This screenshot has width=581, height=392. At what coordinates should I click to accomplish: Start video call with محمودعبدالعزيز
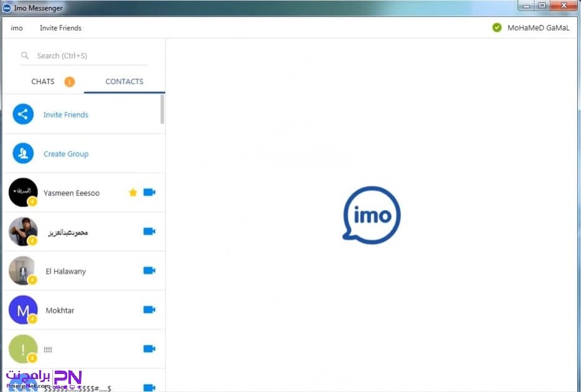[149, 231]
